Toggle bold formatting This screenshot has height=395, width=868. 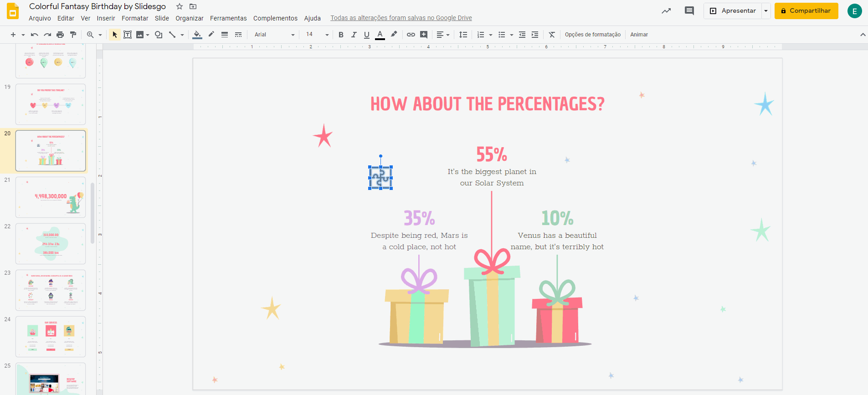coord(341,35)
